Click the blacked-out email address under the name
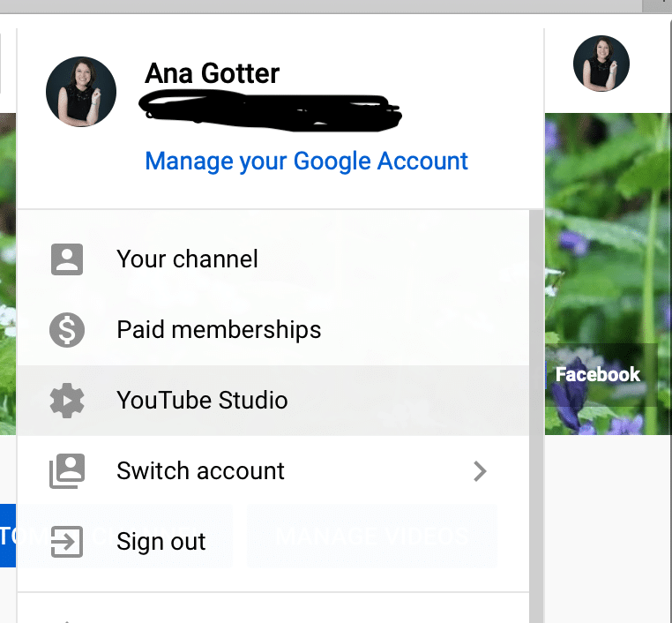 pyautogui.click(x=272, y=110)
